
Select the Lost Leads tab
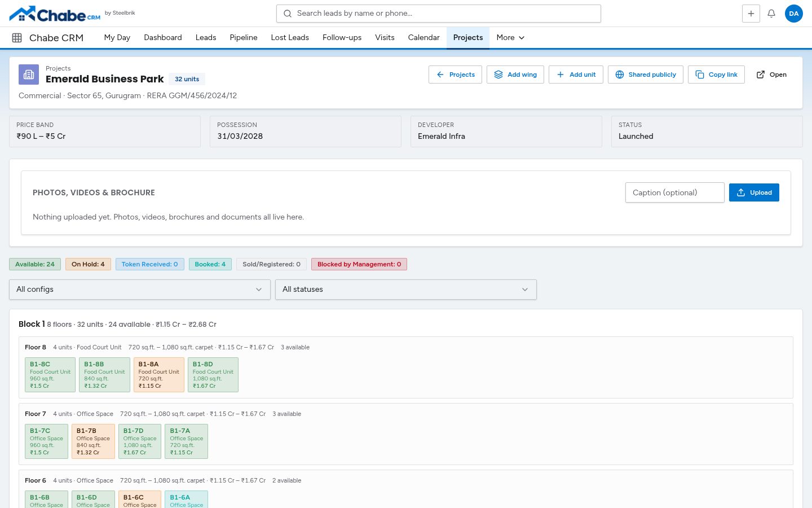click(x=290, y=38)
